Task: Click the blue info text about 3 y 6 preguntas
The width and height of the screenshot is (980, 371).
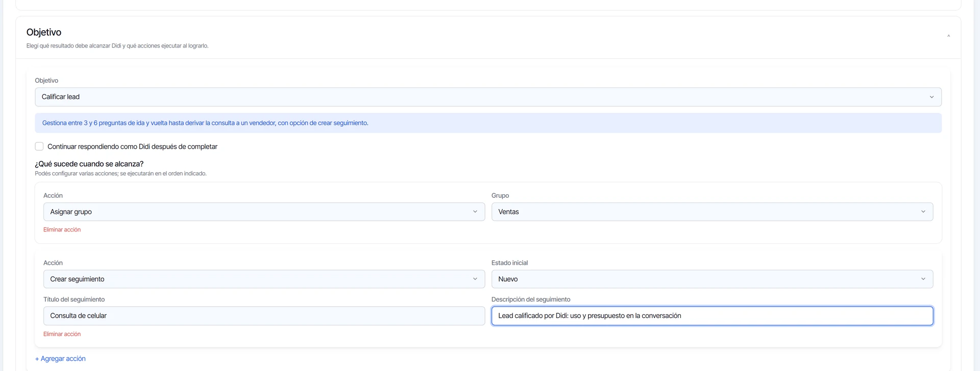Action: point(205,123)
